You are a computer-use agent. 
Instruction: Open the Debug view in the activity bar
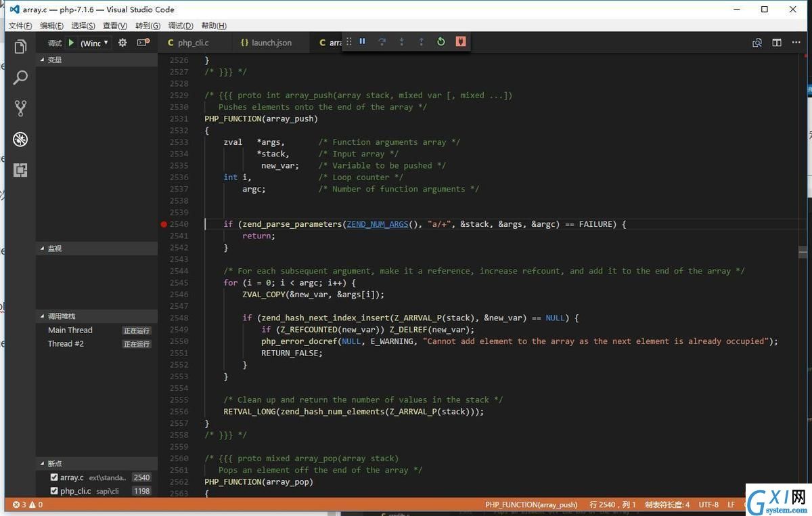20,139
